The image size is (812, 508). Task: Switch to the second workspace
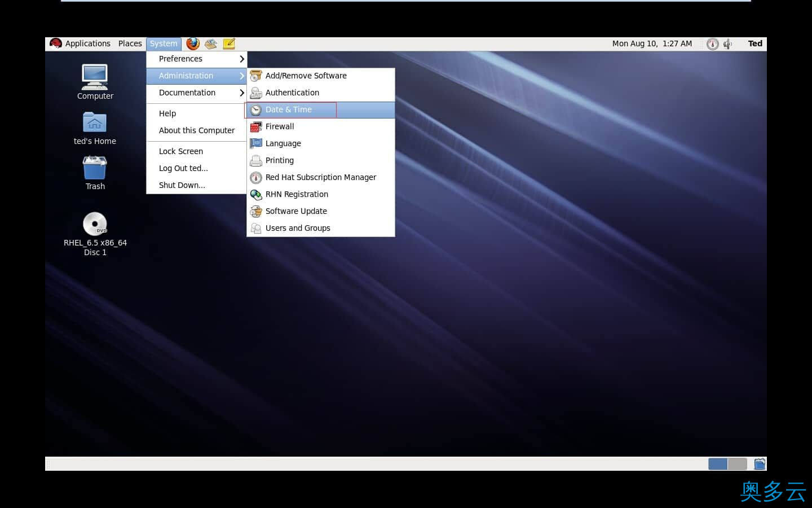(737, 464)
